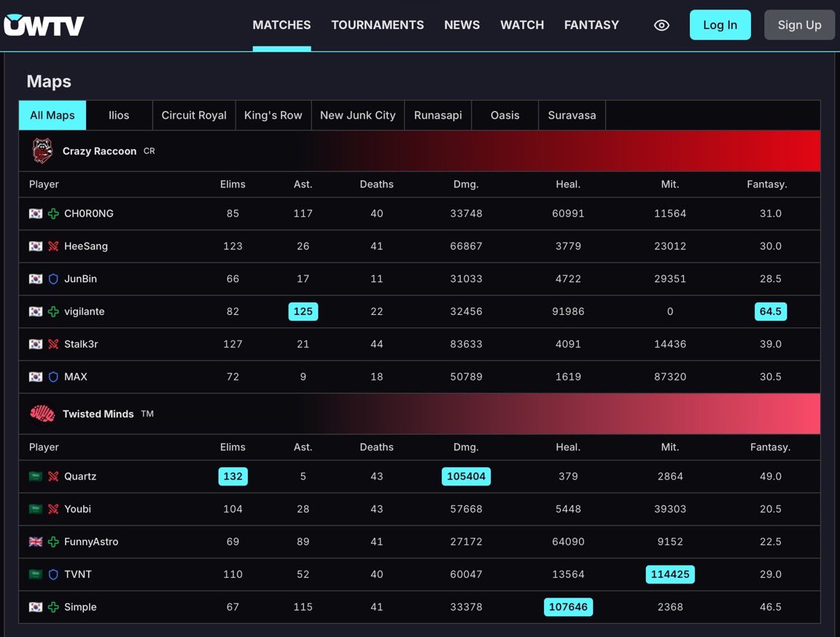Click Quartz's highlighted 132 elims value

tap(233, 477)
